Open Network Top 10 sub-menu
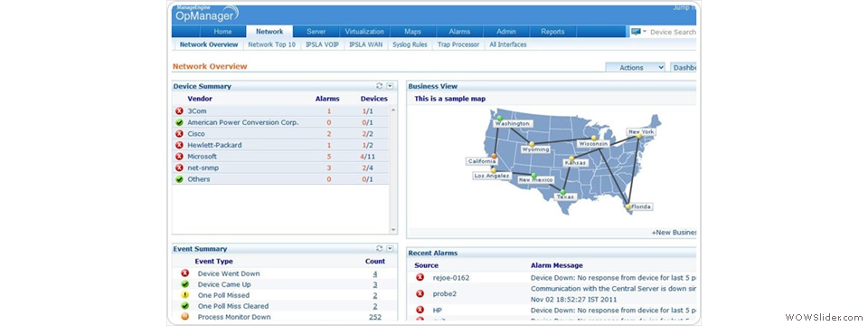 pyautogui.click(x=272, y=45)
